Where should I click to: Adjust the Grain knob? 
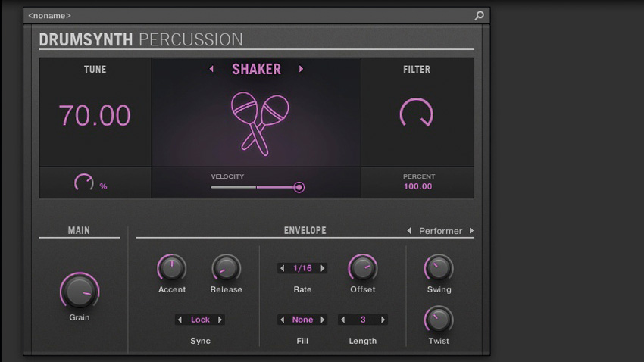click(x=80, y=291)
